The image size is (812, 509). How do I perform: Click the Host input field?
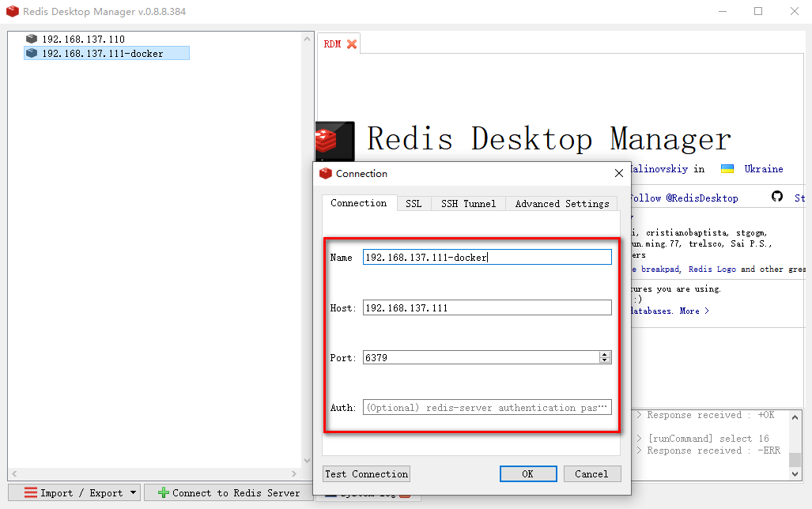pos(487,307)
